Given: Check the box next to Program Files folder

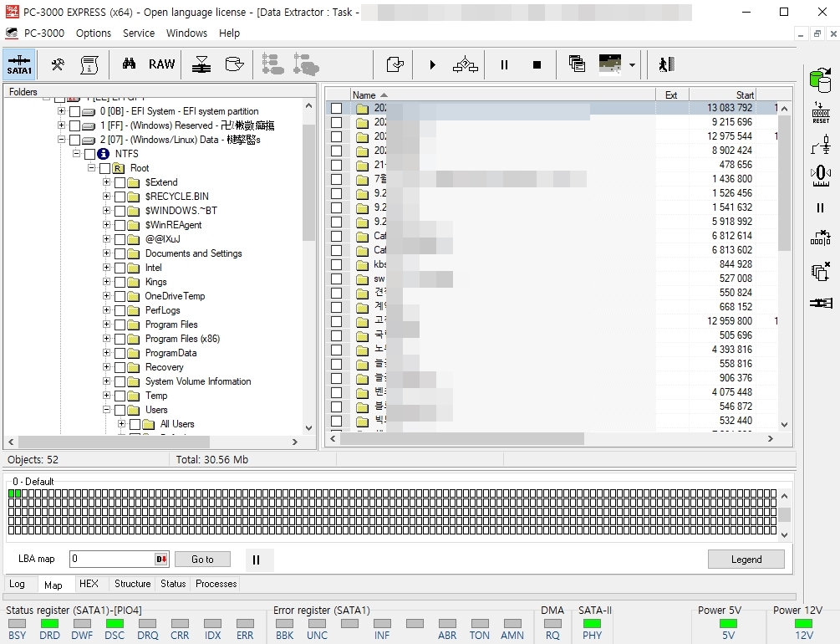Looking at the screenshot, I should 120,325.
